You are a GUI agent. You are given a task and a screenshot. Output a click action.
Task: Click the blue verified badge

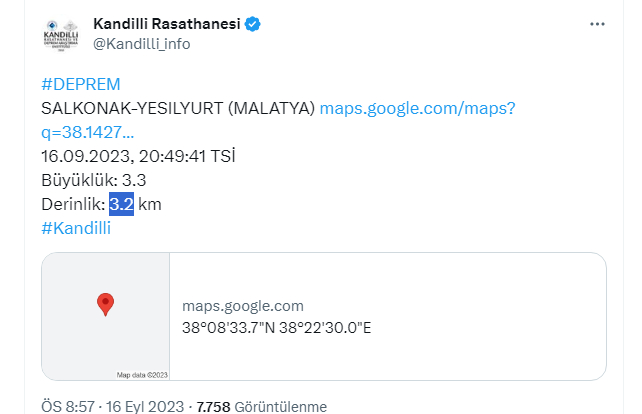tap(255, 24)
